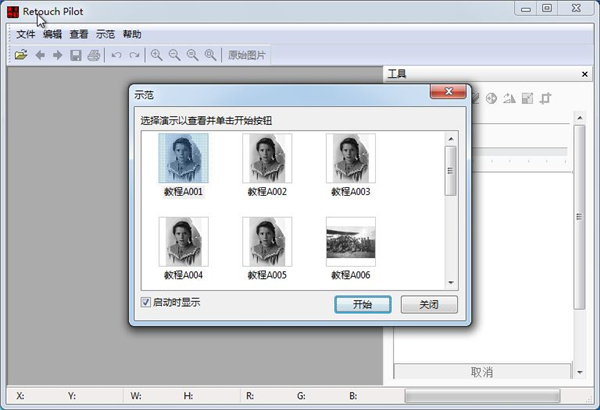Image resolution: width=600 pixels, height=410 pixels.
Task: Click the open file folder icon
Action: click(21, 55)
